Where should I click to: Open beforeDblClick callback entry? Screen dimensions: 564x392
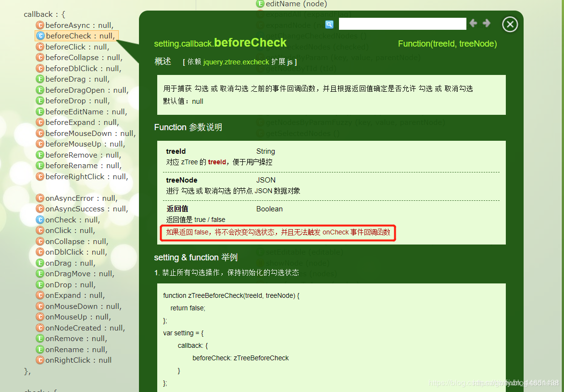point(79,68)
